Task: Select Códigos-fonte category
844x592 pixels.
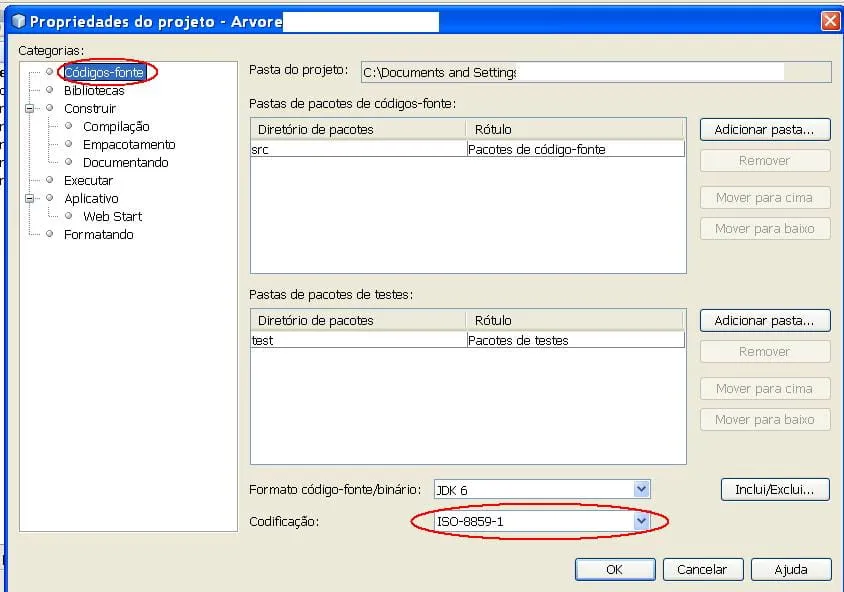Action: coord(104,72)
